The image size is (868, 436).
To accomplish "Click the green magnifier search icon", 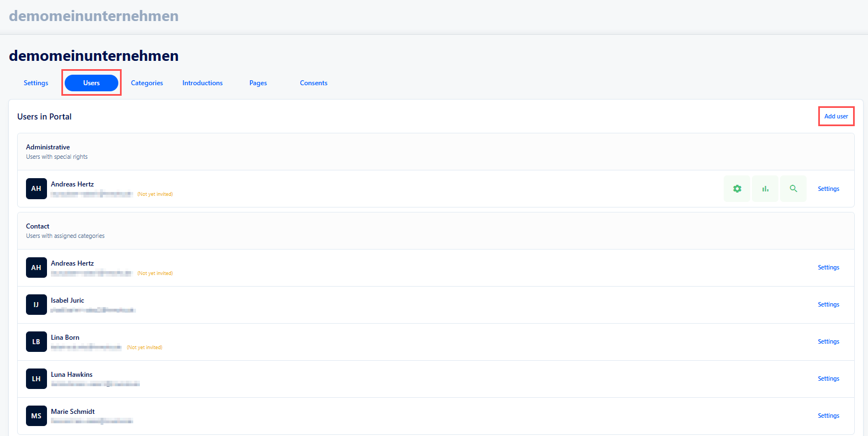I will point(793,189).
